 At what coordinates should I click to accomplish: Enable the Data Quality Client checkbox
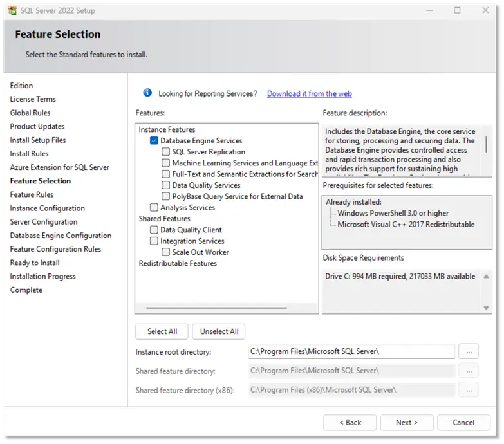[x=154, y=230]
